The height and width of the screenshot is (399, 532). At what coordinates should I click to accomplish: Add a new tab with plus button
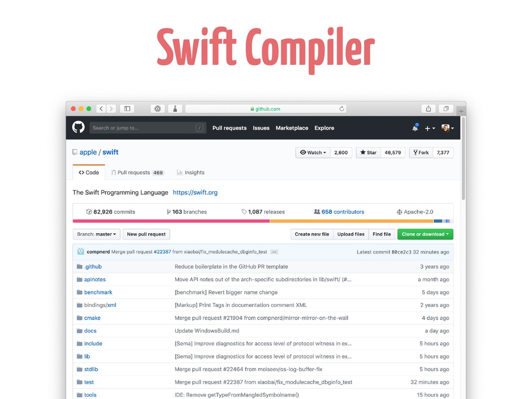(461, 111)
